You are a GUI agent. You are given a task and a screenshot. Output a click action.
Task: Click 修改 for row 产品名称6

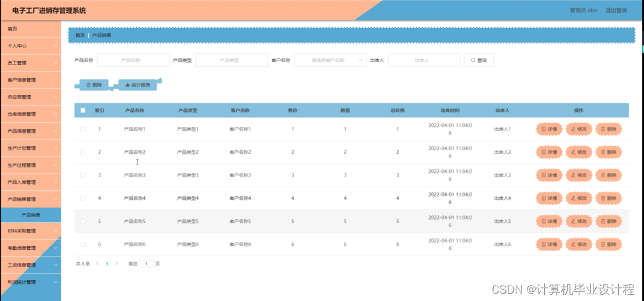579,244
